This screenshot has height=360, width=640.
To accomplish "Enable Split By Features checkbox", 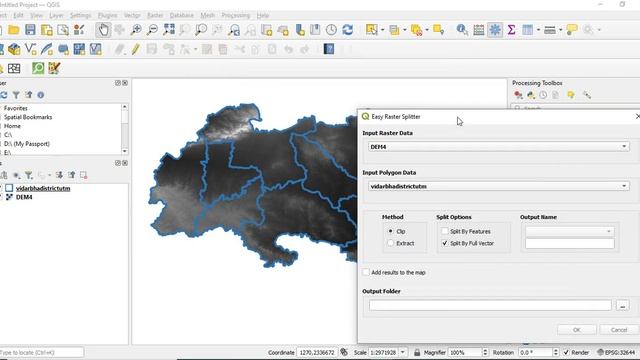I will [x=444, y=231].
